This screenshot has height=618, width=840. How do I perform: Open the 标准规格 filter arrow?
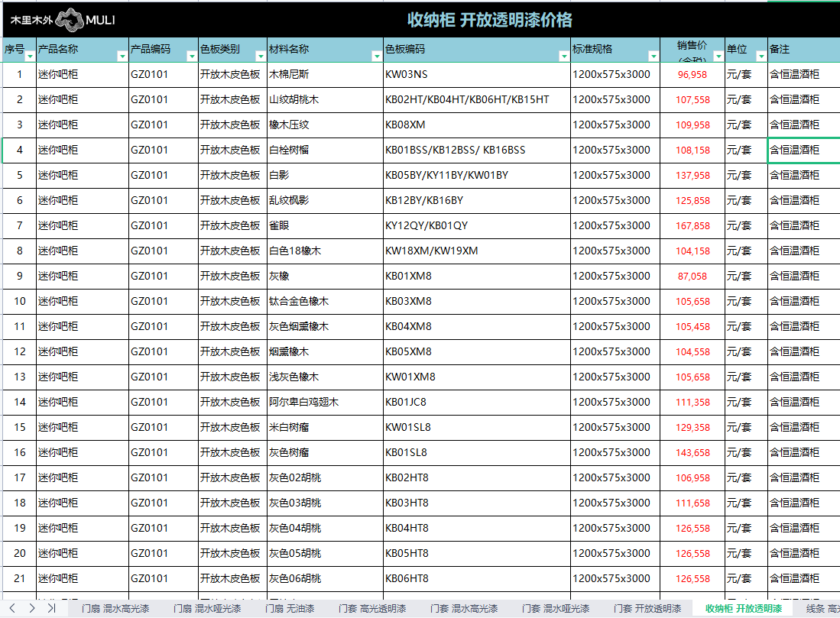[653, 56]
